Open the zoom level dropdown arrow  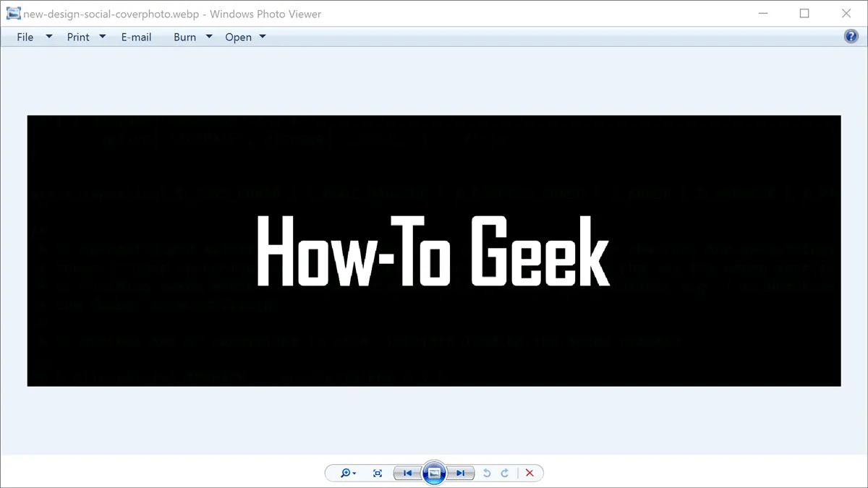point(354,473)
